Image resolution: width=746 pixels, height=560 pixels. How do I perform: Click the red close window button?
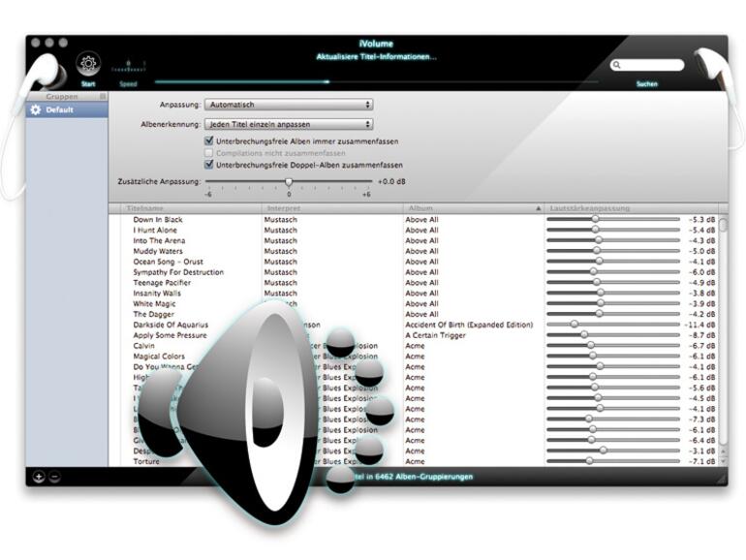36,43
